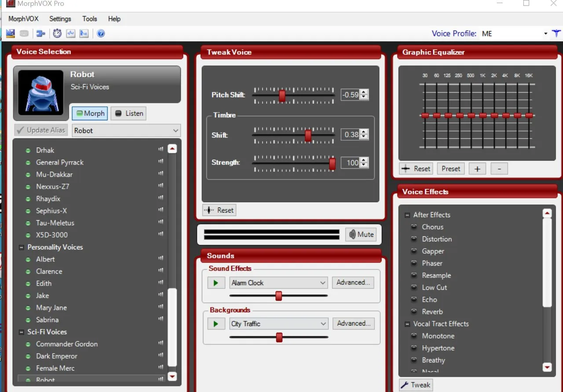The image size is (563, 392).
Task: Click the green dot beside Mu-Drakkar
Action: point(28,175)
